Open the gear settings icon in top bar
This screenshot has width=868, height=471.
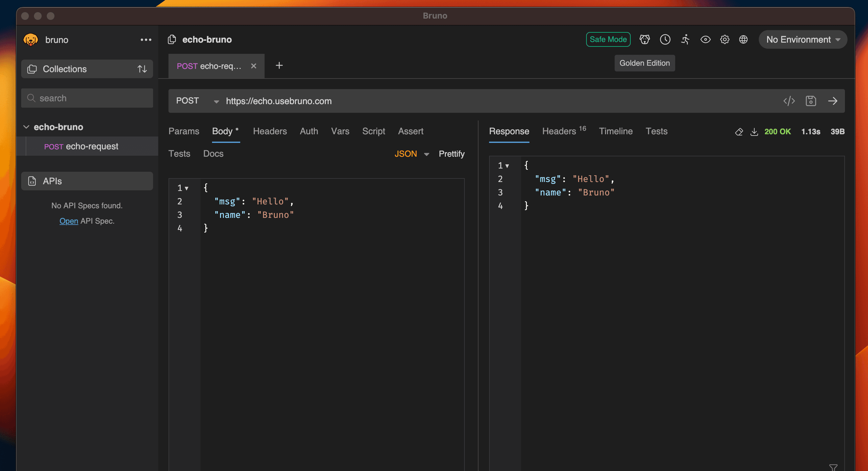pyautogui.click(x=725, y=39)
